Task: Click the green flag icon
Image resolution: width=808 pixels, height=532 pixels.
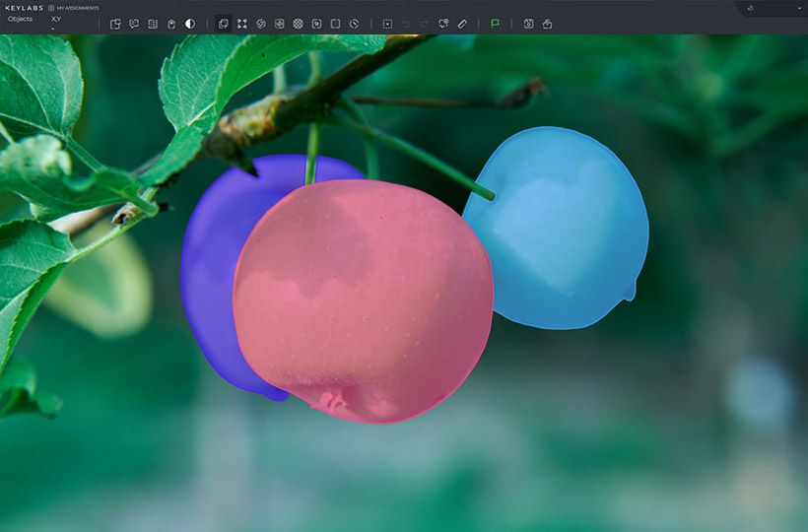Action: (x=495, y=24)
